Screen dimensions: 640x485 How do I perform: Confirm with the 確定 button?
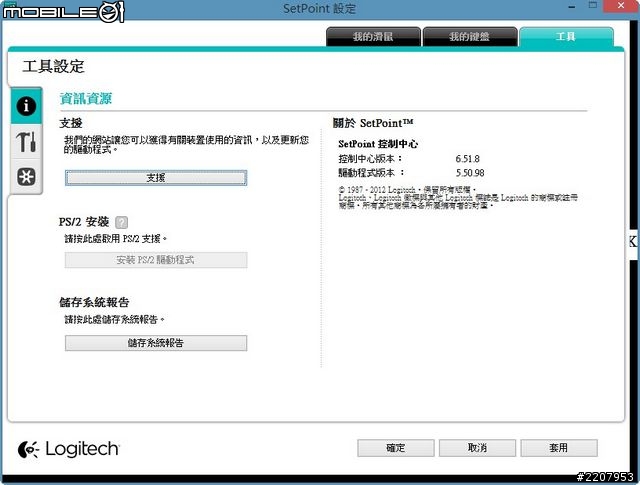(x=396, y=448)
